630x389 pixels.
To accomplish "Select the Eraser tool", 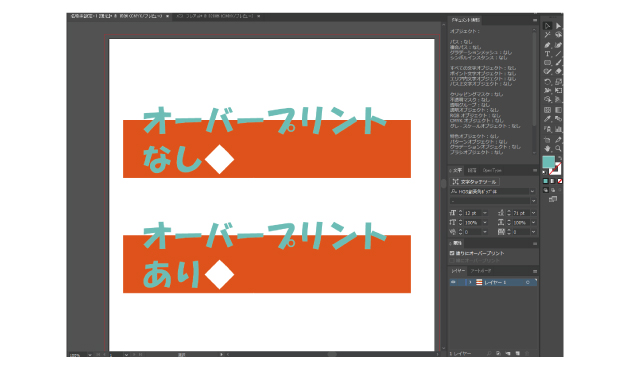I will pyautogui.click(x=558, y=72).
